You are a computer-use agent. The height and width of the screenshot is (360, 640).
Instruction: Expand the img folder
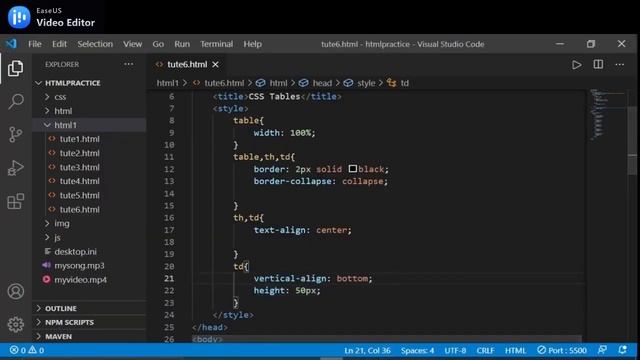point(62,223)
